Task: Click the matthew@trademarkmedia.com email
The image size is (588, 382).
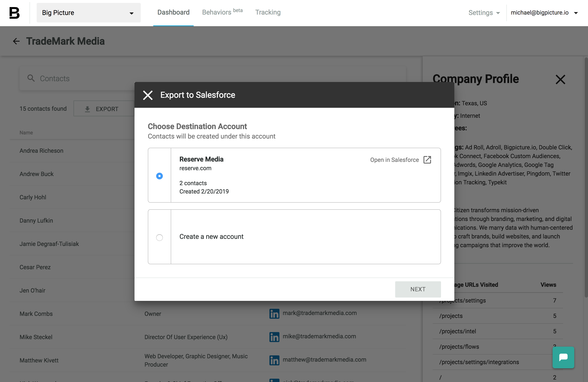Action: click(324, 360)
